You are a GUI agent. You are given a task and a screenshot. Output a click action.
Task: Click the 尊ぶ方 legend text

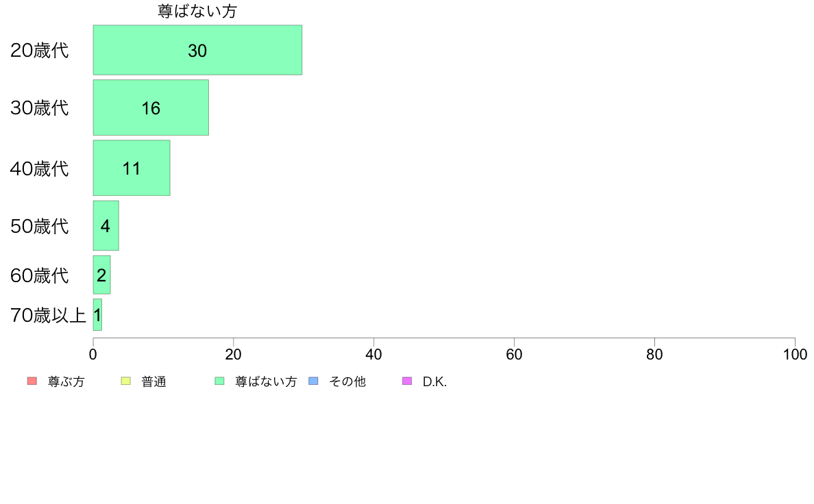(66, 381)
